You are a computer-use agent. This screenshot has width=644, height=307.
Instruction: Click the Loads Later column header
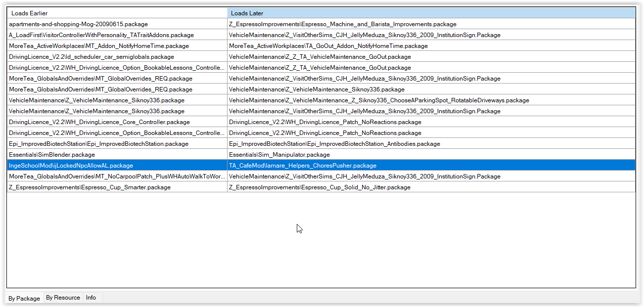(431, 13)
